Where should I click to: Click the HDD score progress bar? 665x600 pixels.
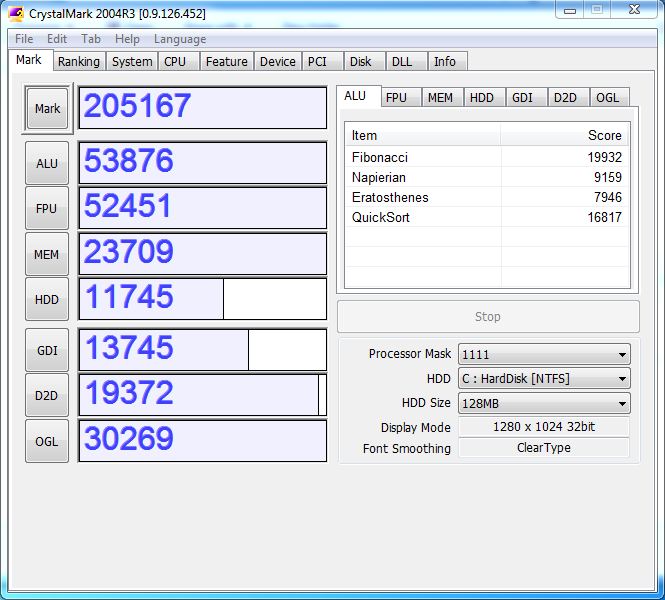tap(202, 299)
